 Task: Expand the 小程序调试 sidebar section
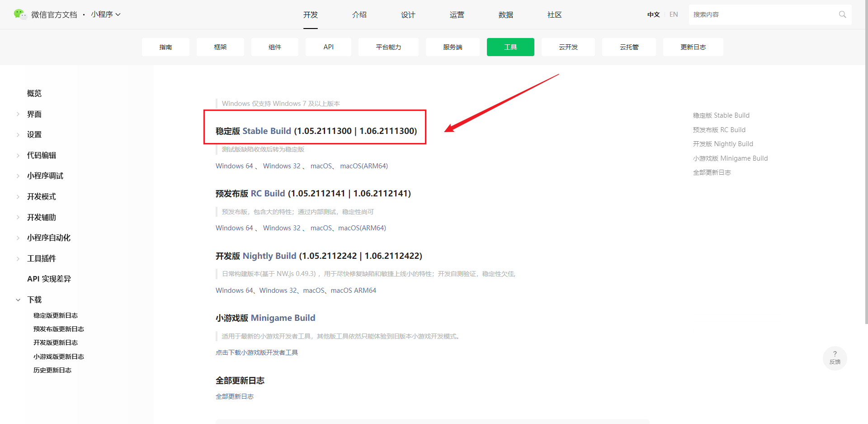pos(46,176)
